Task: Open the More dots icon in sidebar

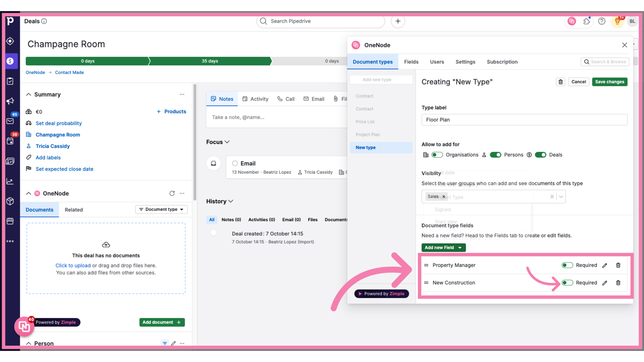Action: point(10,241)
